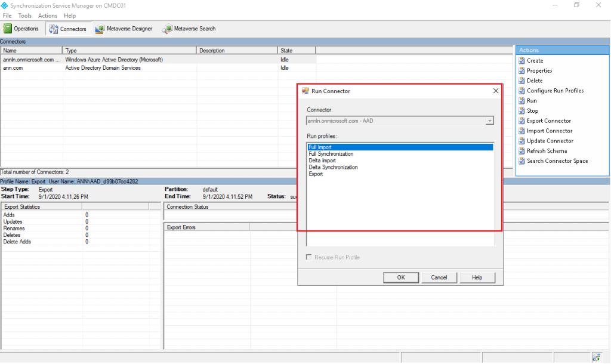Click the Delete Adds statistic row
Screen dimensions: 611x364
tap(81, 242)
